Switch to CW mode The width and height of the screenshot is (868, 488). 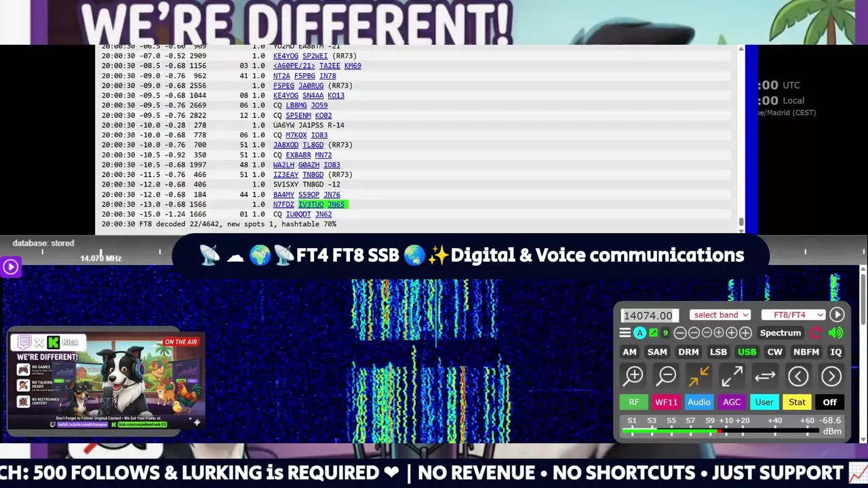click(x=774, y=352)
